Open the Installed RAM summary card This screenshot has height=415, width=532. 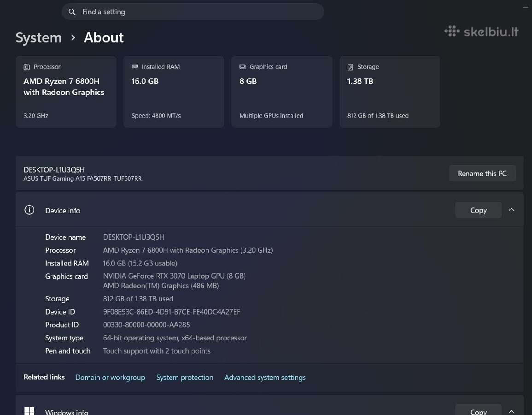pos(174,92)
